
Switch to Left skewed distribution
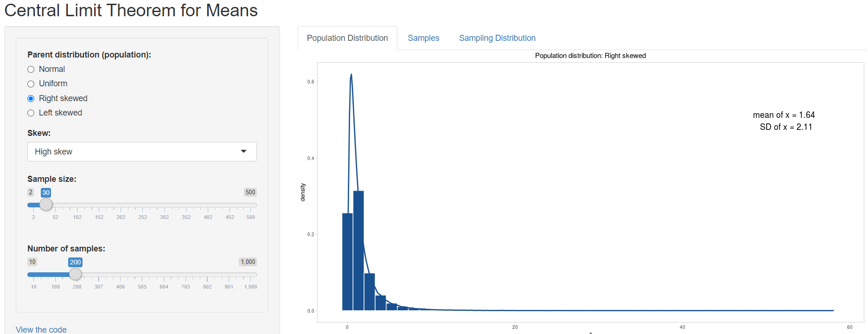(x=31, y=113)
